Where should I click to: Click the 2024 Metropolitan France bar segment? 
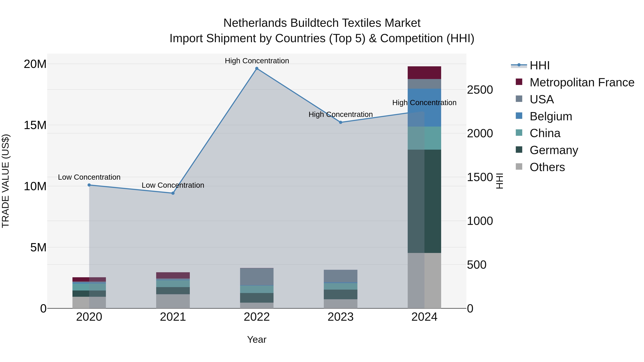point(424,73)
